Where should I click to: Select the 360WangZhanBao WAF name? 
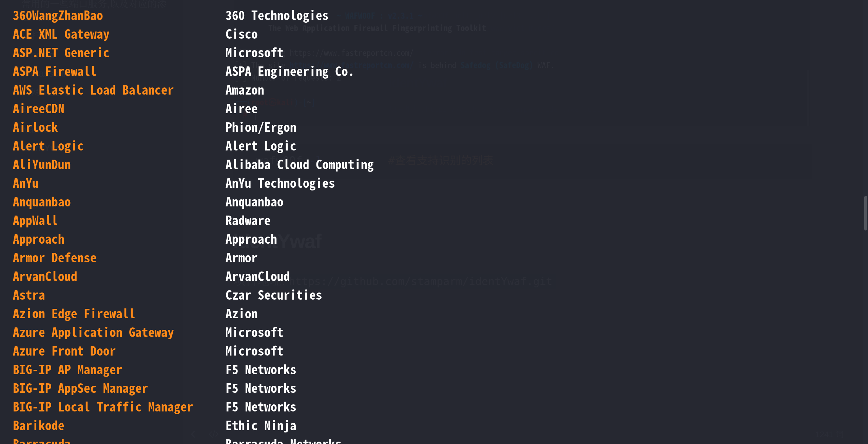tap(58, 16)
